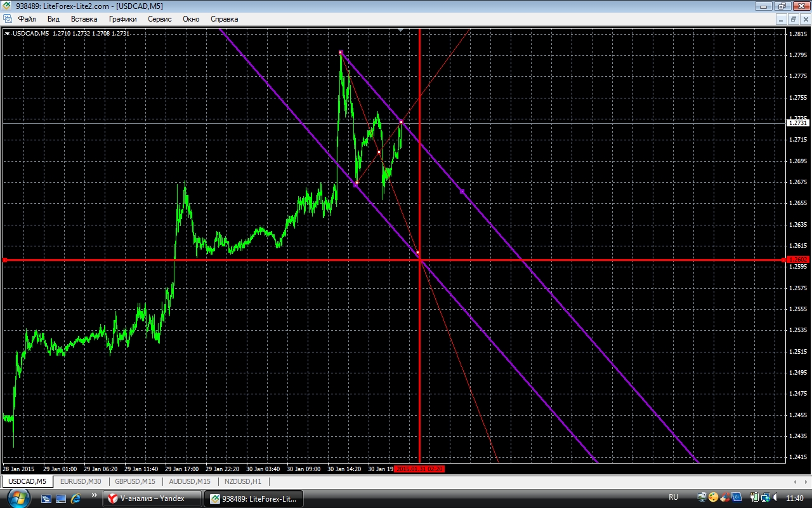Viewport: 812px width, 508px height.
Task: Click the network connection tray icon
Action: 765,497
